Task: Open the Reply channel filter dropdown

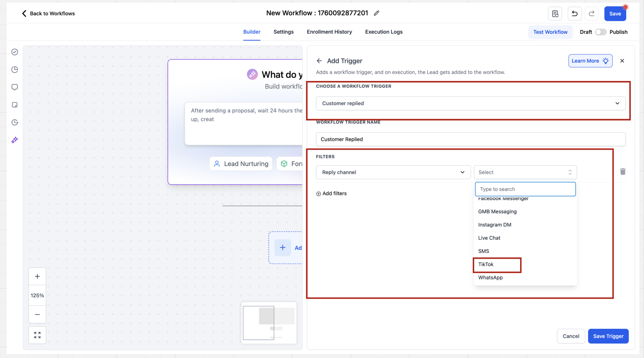Action: click(x=393, y=172)
